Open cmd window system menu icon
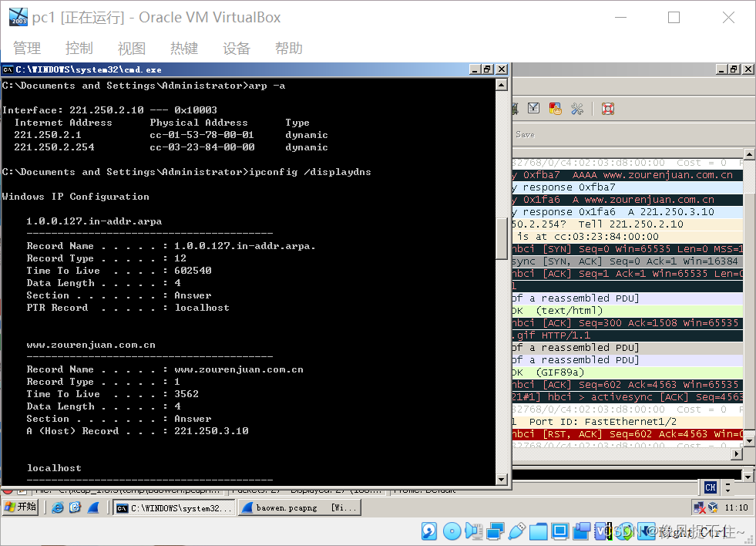This screenshot has width=756, height=546. 8,69
